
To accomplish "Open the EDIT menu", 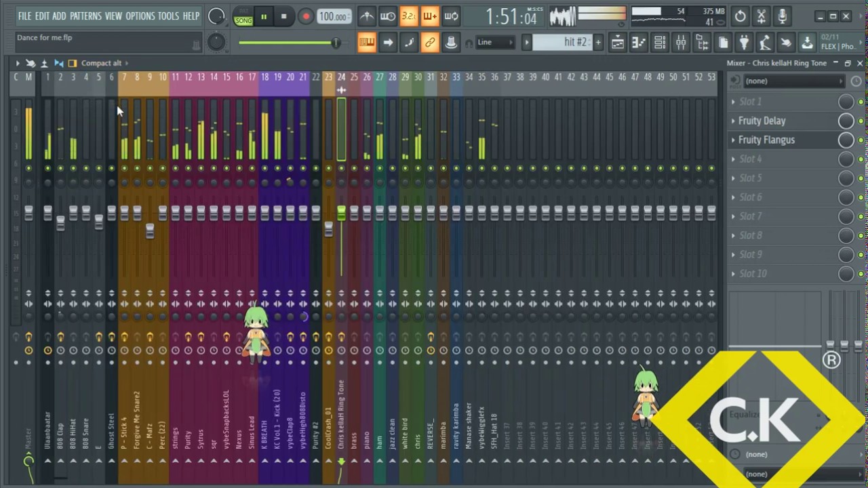I will (42, 16).
